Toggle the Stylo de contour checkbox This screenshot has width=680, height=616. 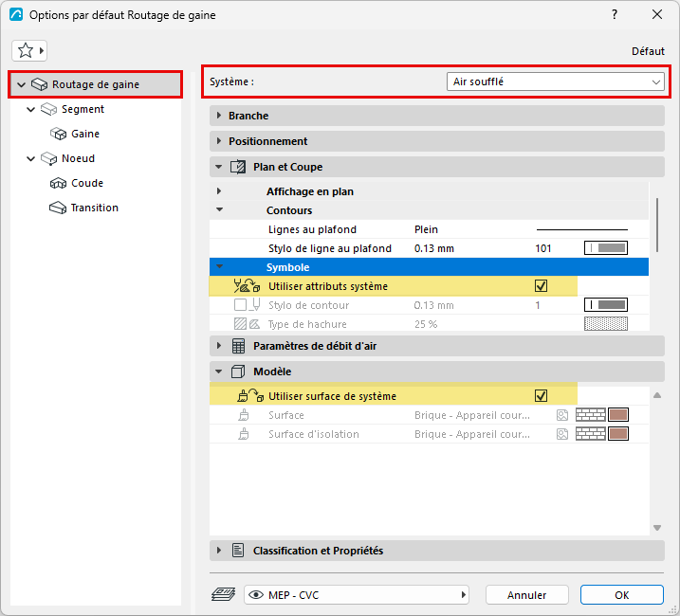pyautogui.click(x=240, y=305)
